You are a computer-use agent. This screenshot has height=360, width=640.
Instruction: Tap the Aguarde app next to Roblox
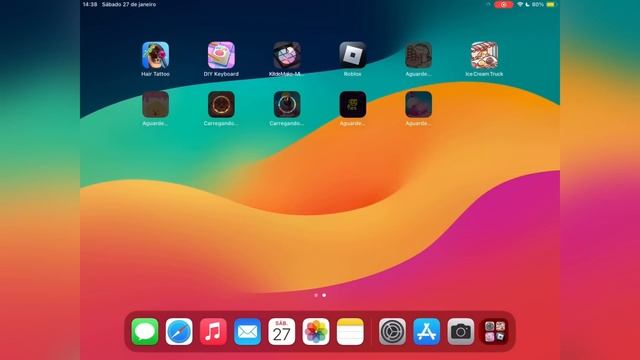418,55
